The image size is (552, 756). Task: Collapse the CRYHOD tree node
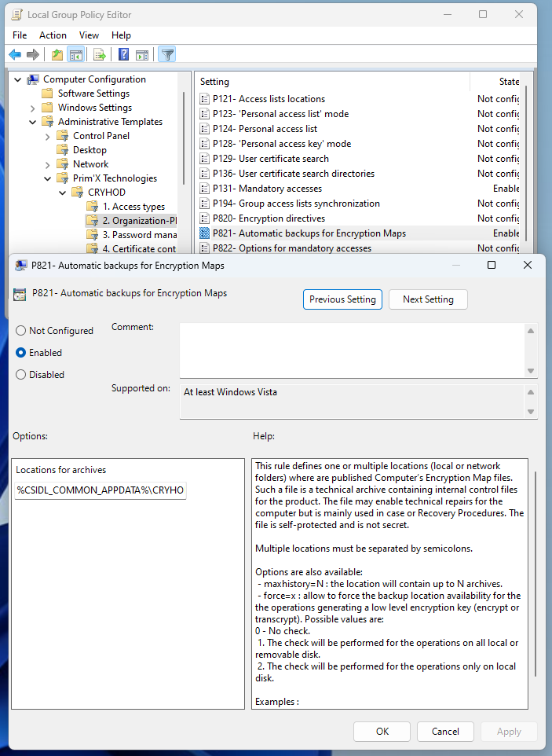62,193
